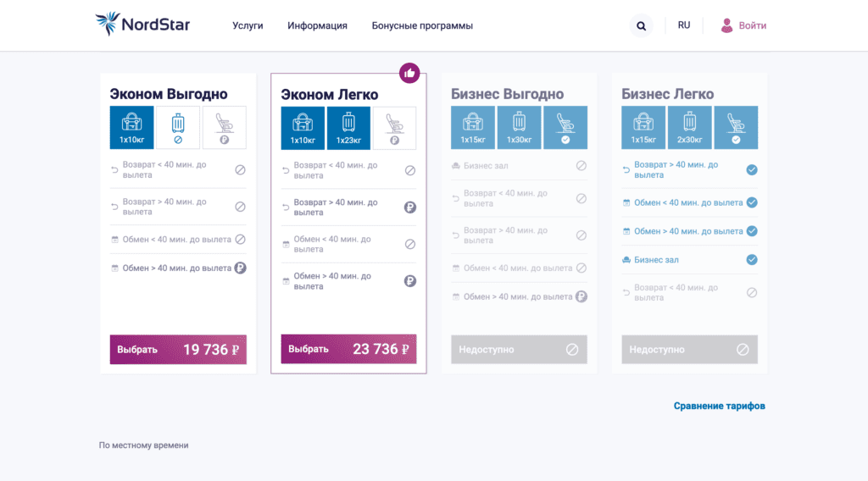Click the checkmark beside Обмен < 40 мин in Бизнес Легко
This screenshot has height=481, width=868.
[751, 202]
